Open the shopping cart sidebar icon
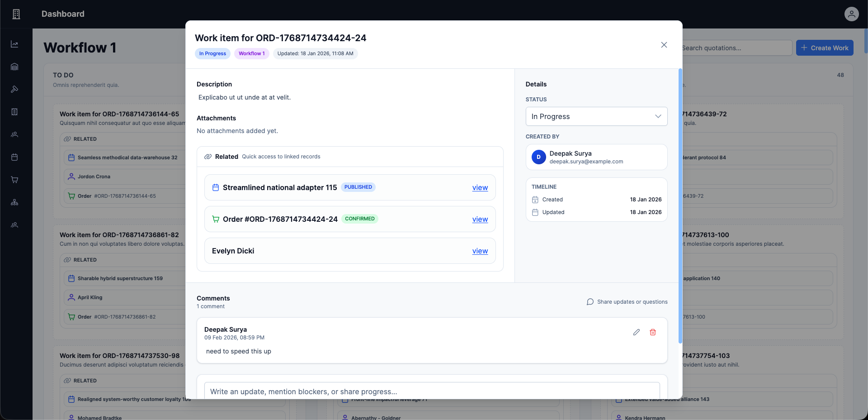This screenshot has width=868, height=420. pyautogui.click(x=14, y=180)
